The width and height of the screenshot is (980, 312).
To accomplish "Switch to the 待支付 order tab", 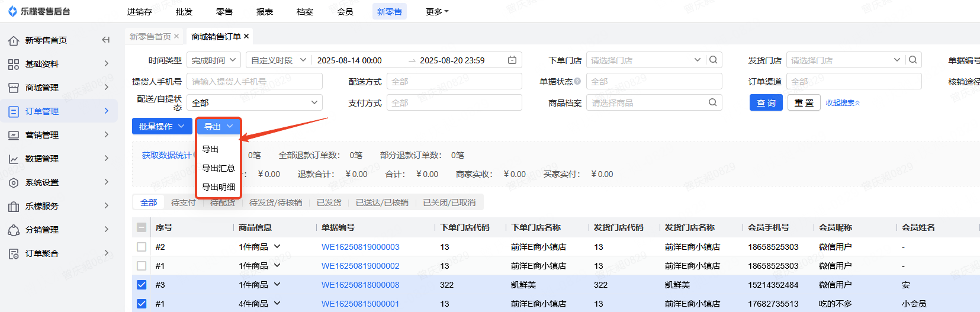I will [184, 202].
